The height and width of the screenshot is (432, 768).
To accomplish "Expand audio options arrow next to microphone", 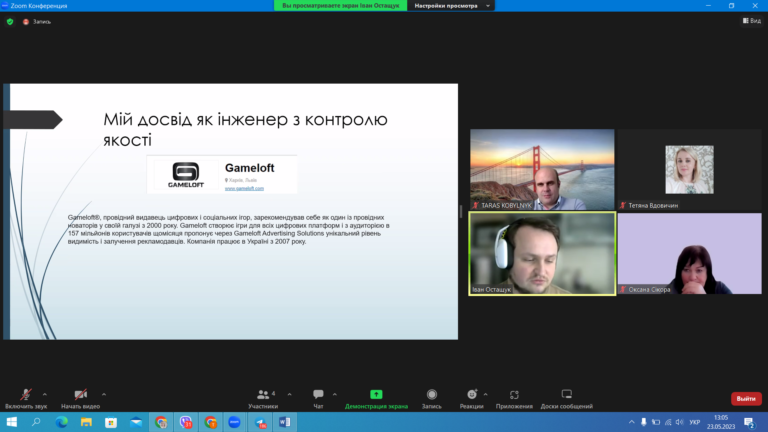I will click(45, 394).
